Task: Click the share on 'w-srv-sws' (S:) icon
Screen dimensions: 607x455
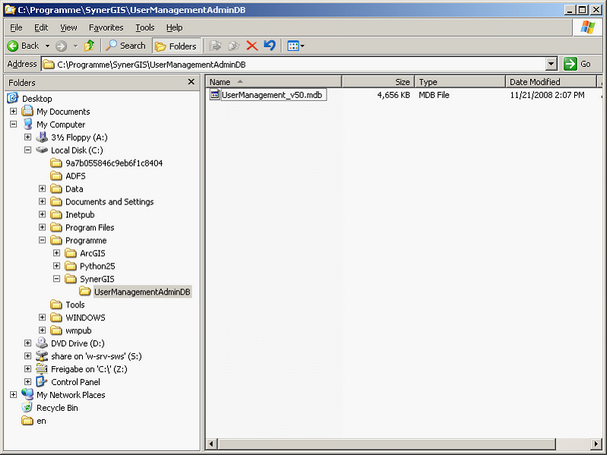Action: pyautogui.click(x=42, y=356)
